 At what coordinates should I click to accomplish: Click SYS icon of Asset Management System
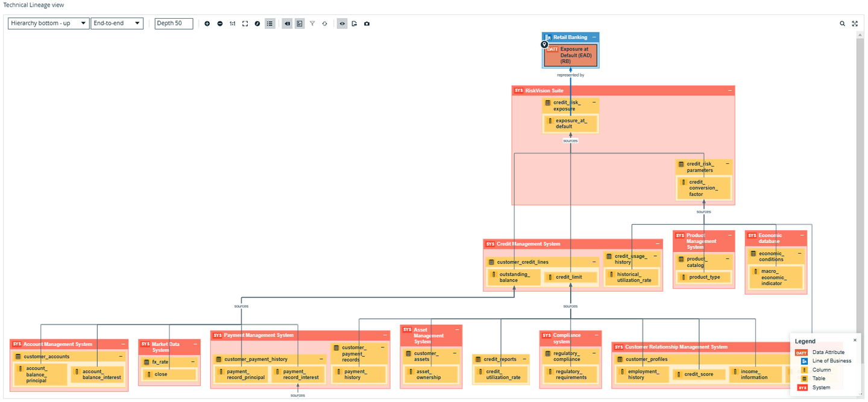point(407,330)
